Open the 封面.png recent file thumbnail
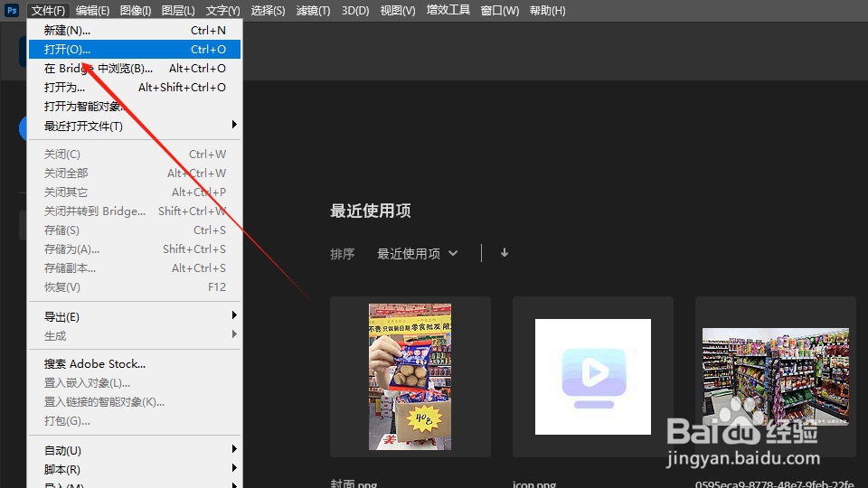The height and width of the screenshot is (488, 868). coord(410,377)
